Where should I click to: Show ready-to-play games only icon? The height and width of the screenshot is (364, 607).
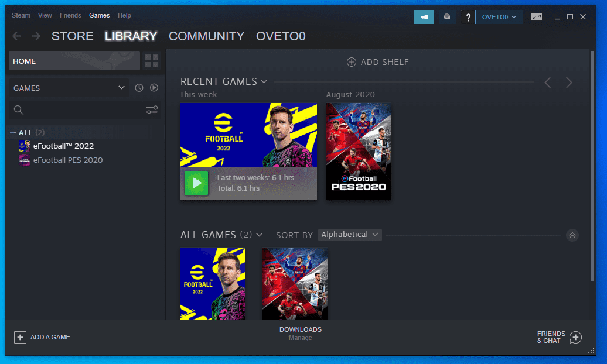coord(154,88)
